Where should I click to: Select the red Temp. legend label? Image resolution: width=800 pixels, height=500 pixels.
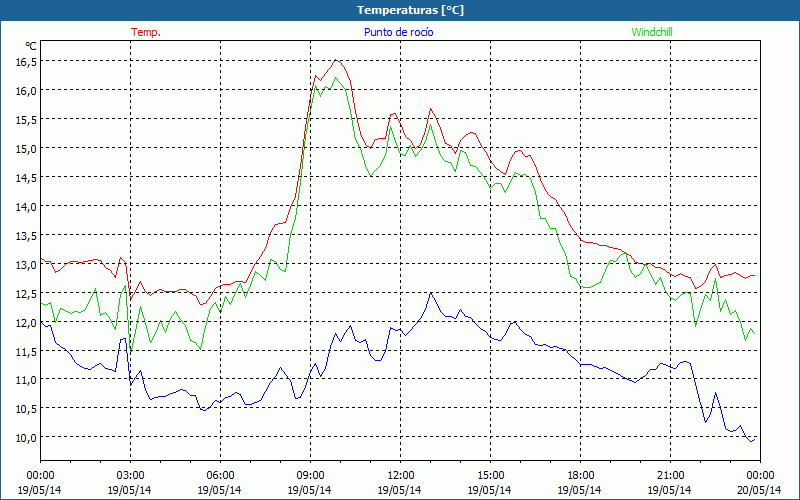pyautogui.click(x=146, y=32)
